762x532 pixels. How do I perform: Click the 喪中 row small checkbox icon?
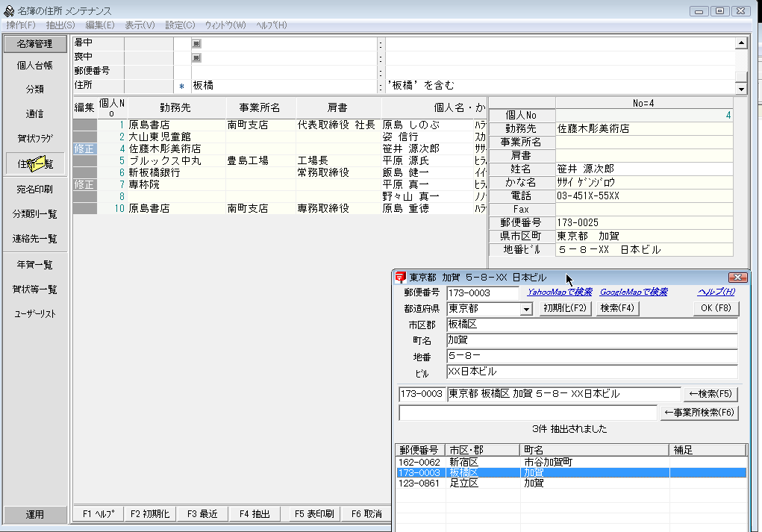click(x=196, y=57)
